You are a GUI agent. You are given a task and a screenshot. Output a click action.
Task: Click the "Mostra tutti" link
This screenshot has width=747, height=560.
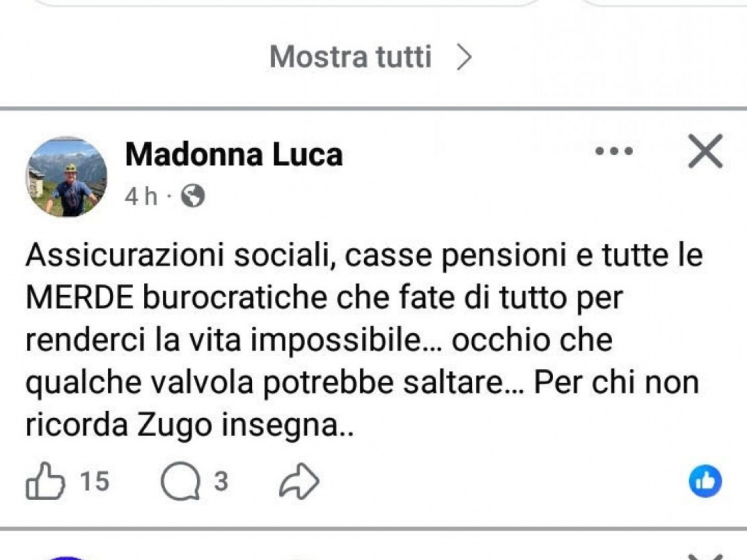pos(350,57)
